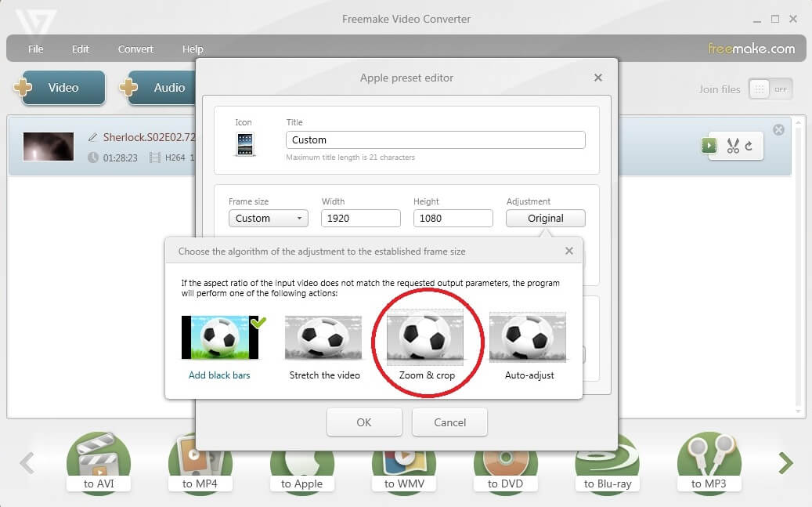
Task: Choose the to MP4 output format
Action: tap(200, 463)
